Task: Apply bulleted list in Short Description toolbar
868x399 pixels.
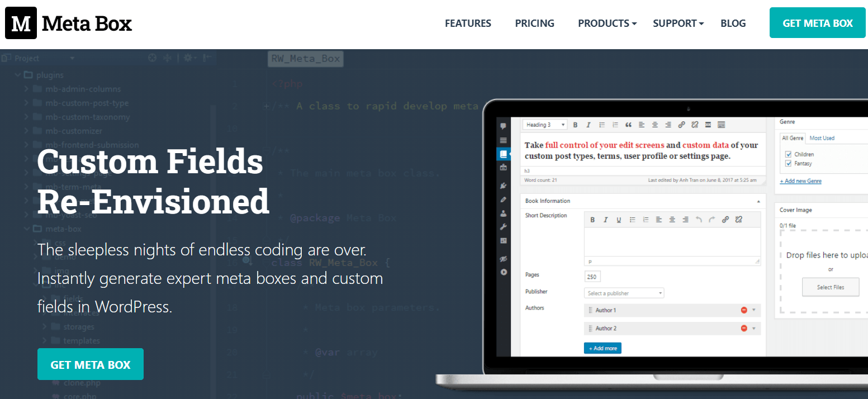Action: pos(632,220)
